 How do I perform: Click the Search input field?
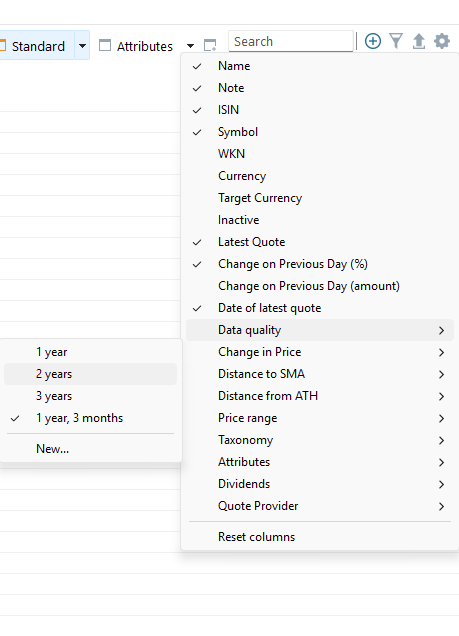pyautogui.click(x=291, y=41)
